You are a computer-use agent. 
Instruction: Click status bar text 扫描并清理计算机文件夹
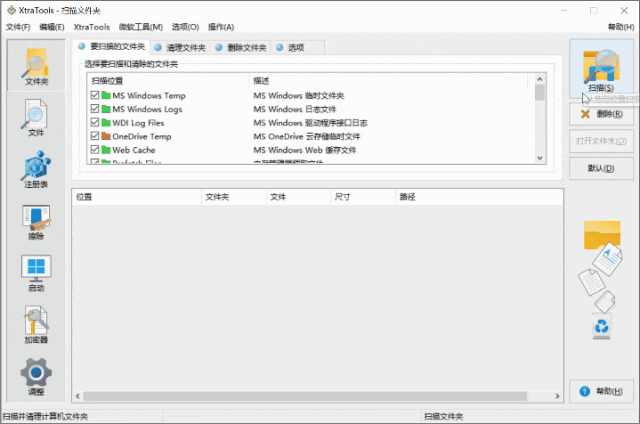point(45,417)
